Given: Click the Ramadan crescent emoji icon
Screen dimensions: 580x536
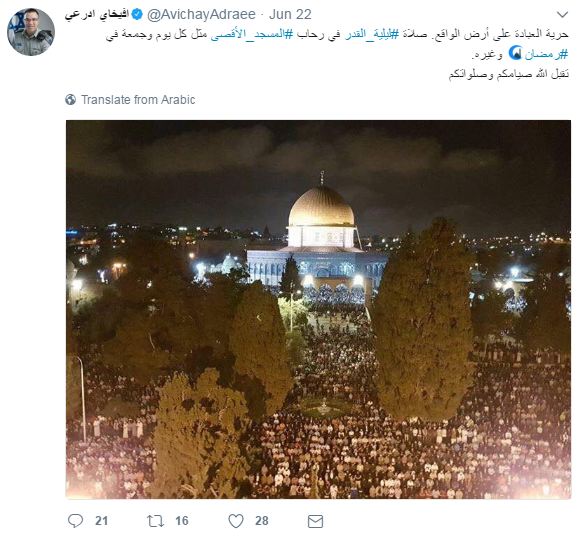Looking at the screenshot, I should point(515,53).
